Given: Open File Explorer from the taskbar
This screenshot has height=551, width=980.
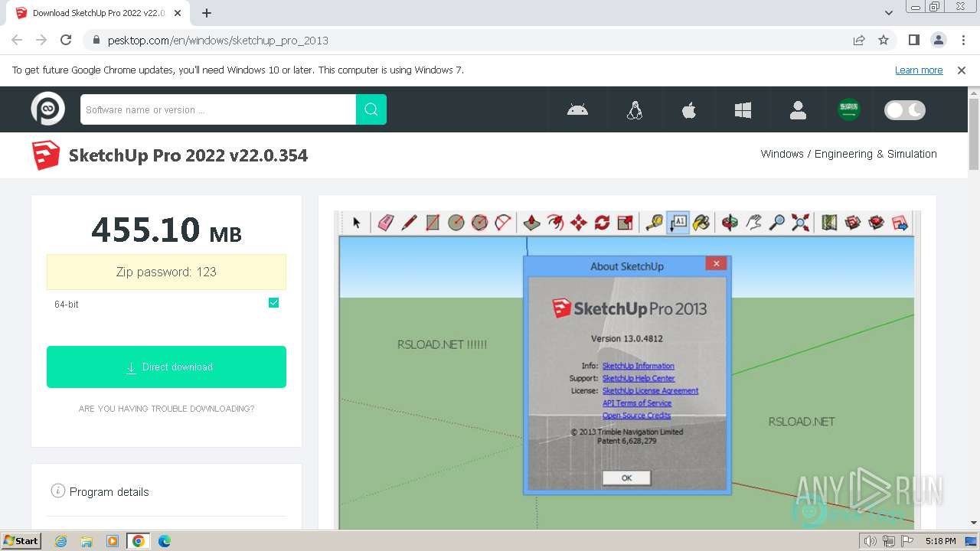Looking at the screenshot, I should pos(87,541).
